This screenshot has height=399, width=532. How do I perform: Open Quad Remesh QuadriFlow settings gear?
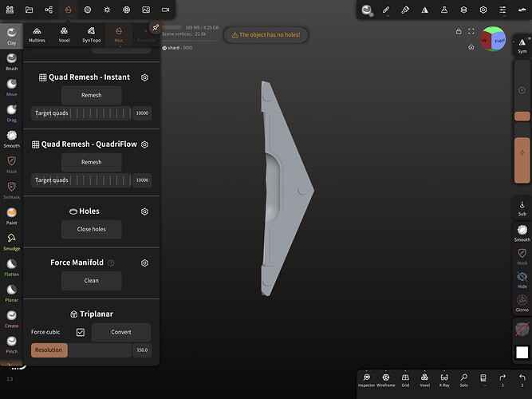144,144
